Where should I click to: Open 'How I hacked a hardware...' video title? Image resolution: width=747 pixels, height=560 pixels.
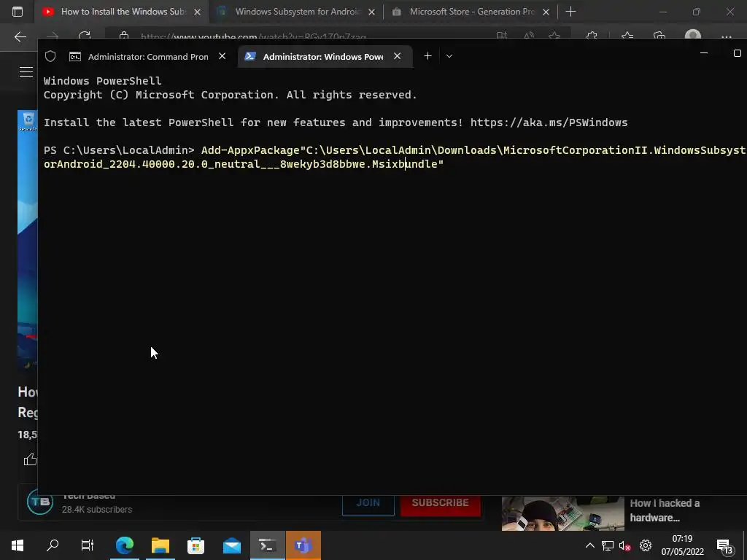point(665,510)
